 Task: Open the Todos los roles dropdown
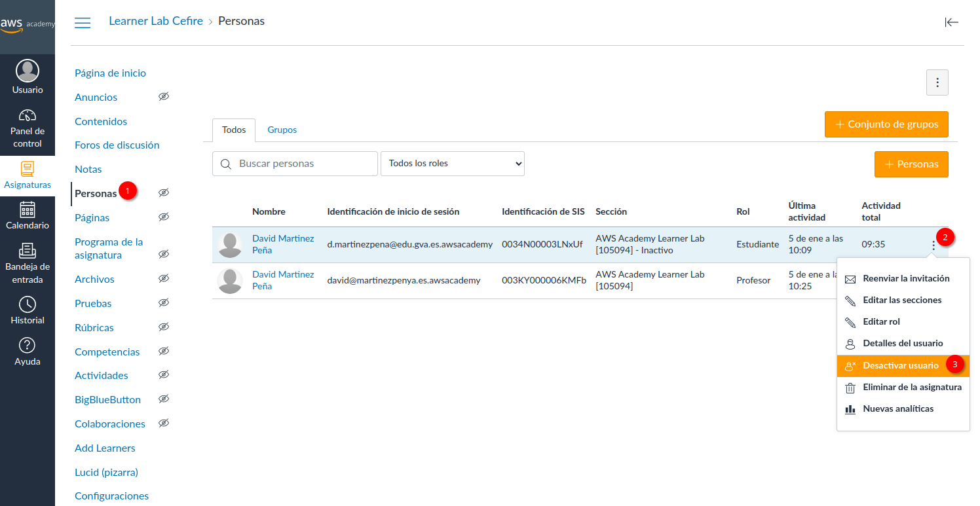pyautogui.click(x=452, y=164)
